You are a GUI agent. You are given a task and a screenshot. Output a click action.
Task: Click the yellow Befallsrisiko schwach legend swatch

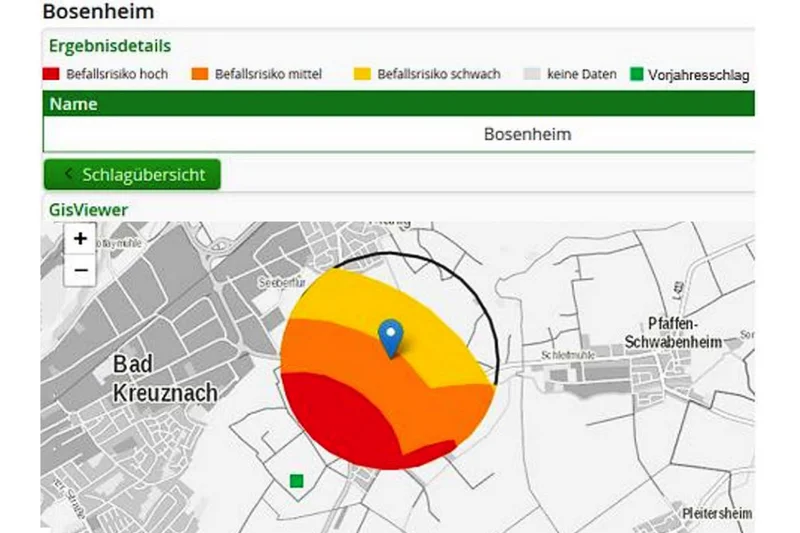pos(362,74)
